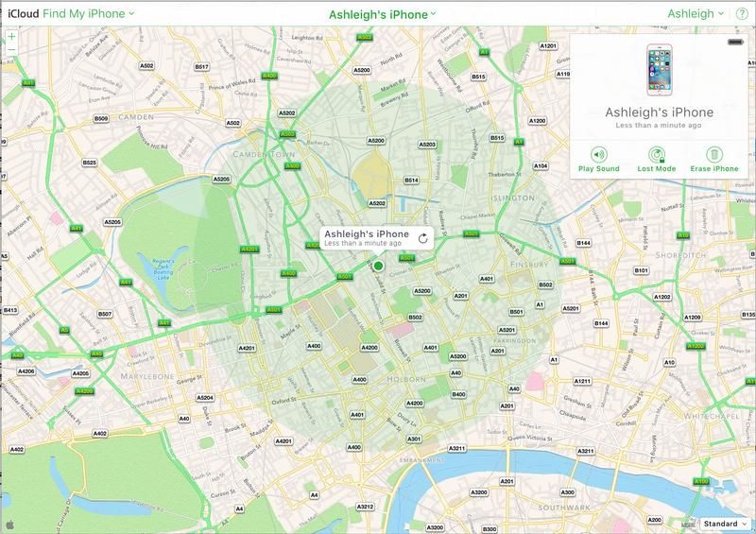Viewport: 756px width, 534px height.
Task: Click the Regent's Park Boating Lake label
Action: 163,269
